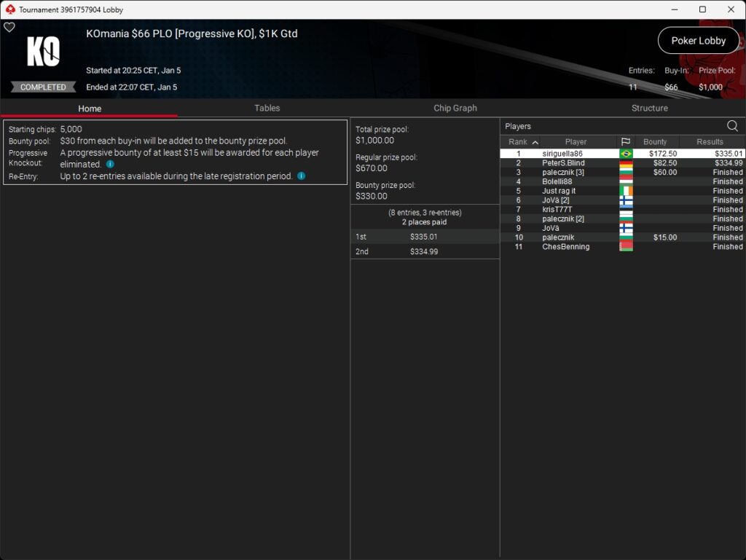Click info icon beside re-entry description
Screen dimensions: 746x560
click(301, 176)
